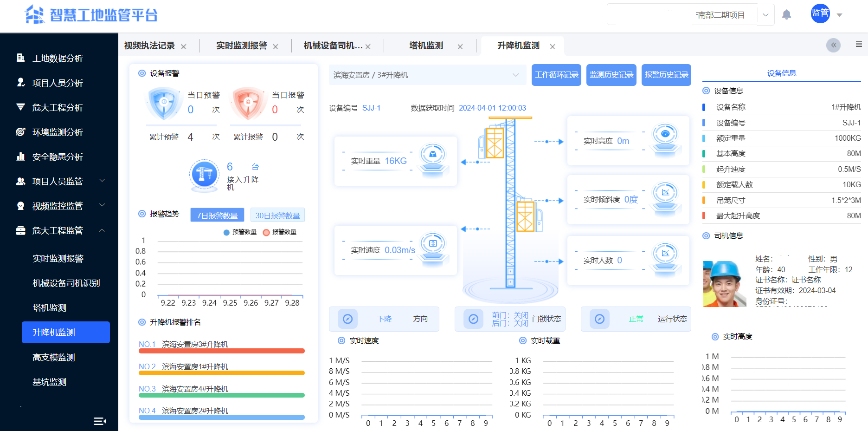The image size is (868, 431).
Task: Open 环境监测分析 panel
Action: (58, 132)
